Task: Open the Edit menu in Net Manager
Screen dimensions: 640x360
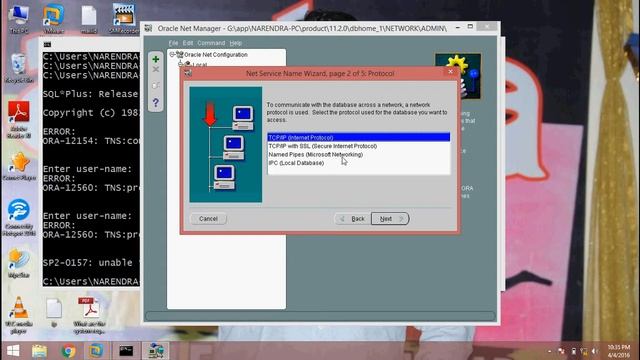Action: 188,43
